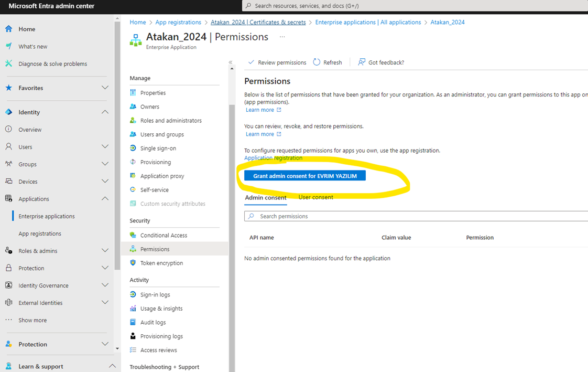This screenshot has height=372, width=588.
Task: Expand the Groups chevron
Action: tap(105, 164)
